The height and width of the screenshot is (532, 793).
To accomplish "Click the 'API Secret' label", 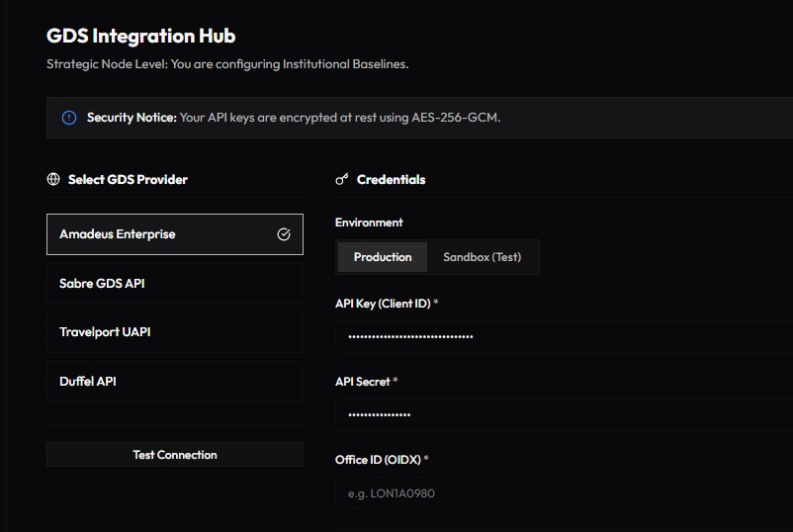I will click(362, 382).
